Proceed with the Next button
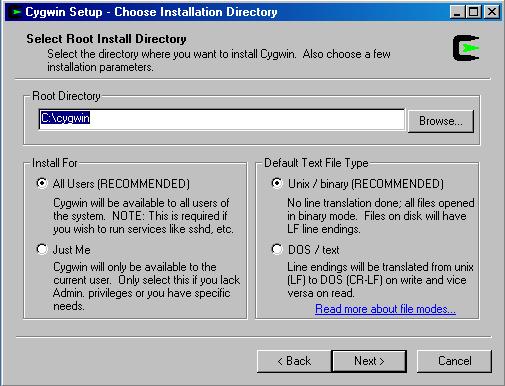Viewport: 505px width, 386px height. click(369, 361)
